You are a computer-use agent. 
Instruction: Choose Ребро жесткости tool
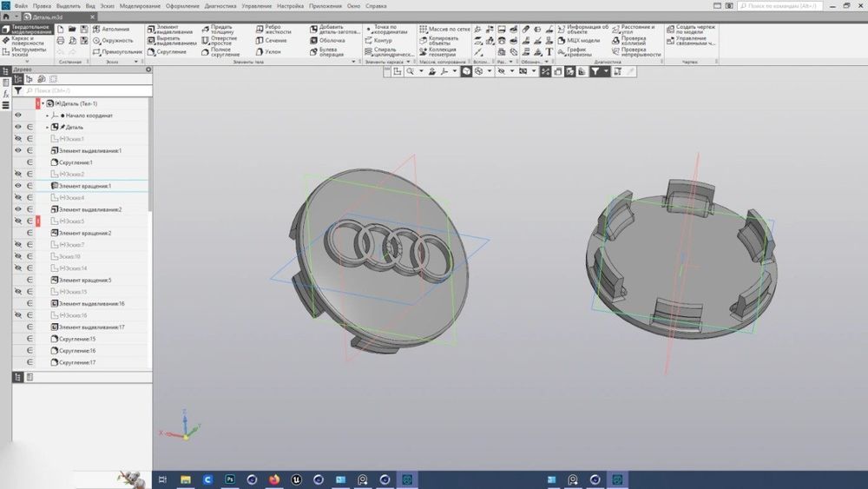point(273,29)
